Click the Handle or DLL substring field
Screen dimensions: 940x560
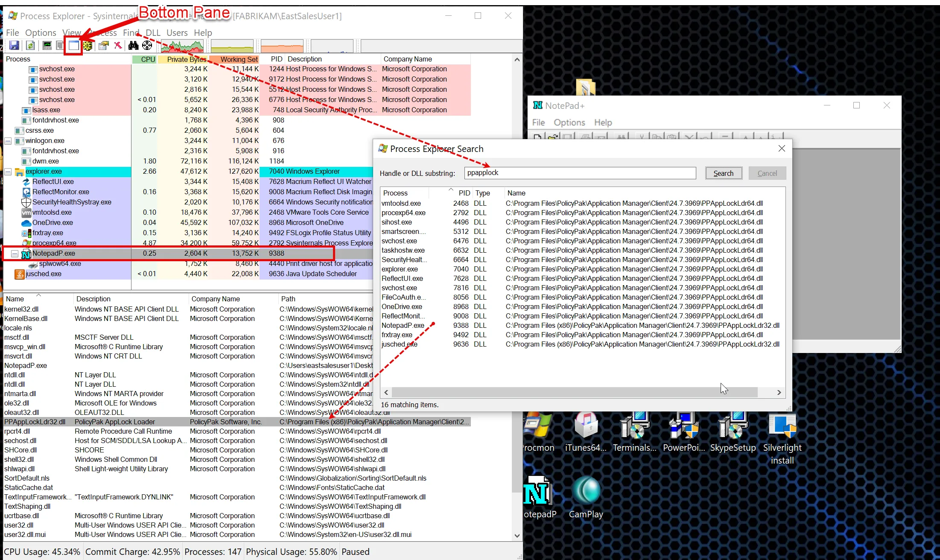click(x=580, y=173)
